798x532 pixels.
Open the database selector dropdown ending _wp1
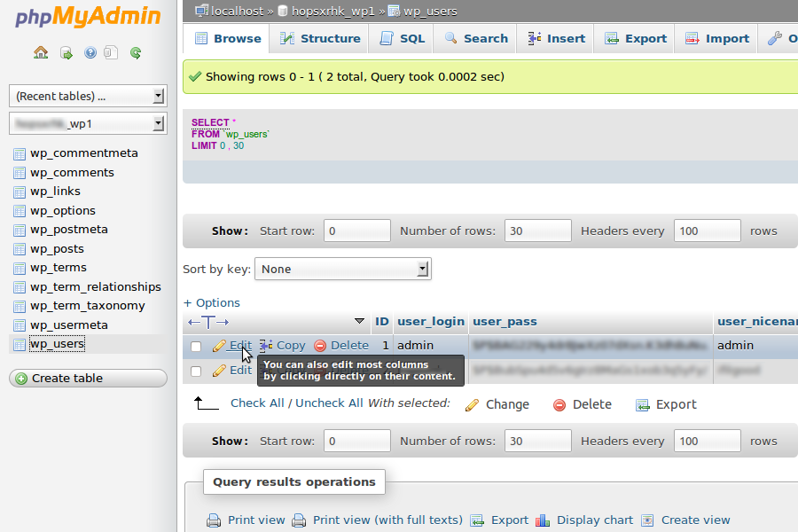(x=88, y=124)
